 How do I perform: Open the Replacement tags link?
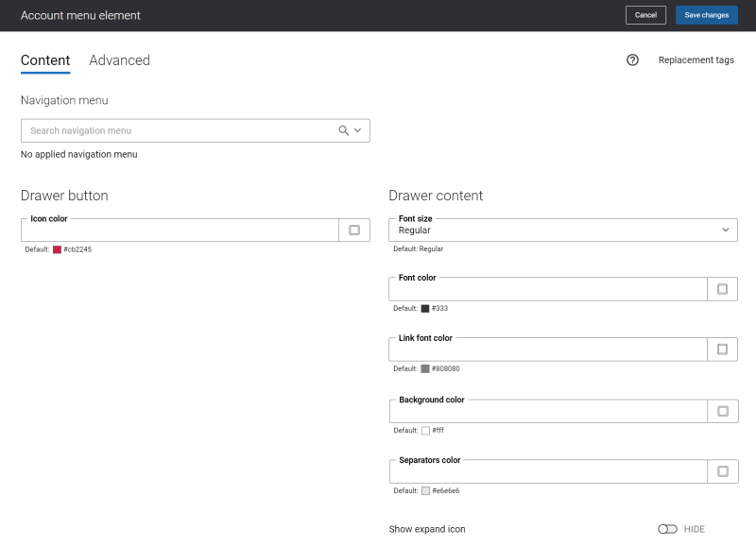(696, 60)
